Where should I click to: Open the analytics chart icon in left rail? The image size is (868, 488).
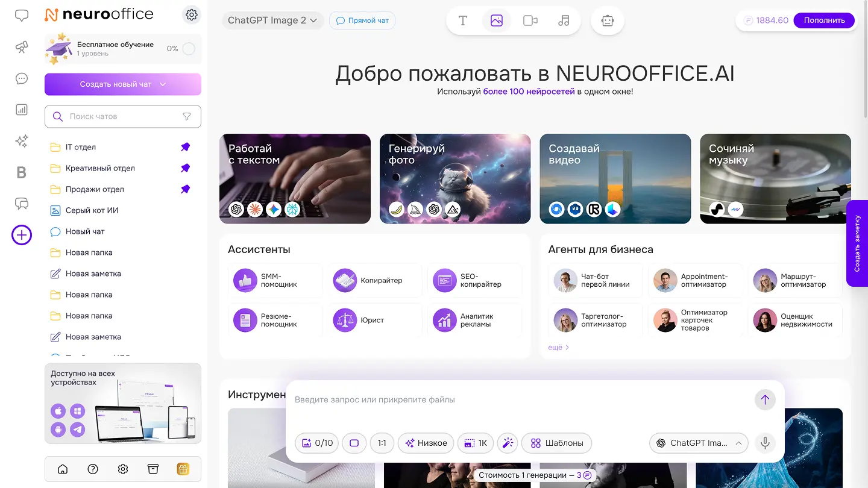tap(22, 110)
